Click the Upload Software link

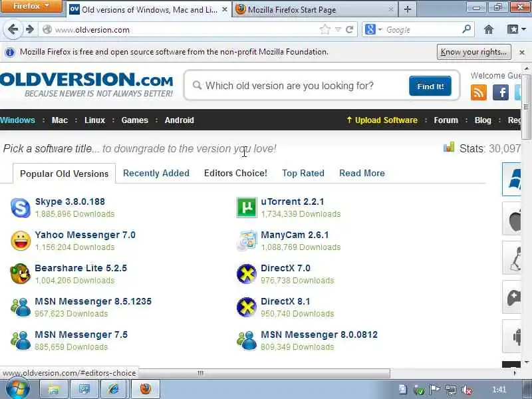[x=382, y=120]
